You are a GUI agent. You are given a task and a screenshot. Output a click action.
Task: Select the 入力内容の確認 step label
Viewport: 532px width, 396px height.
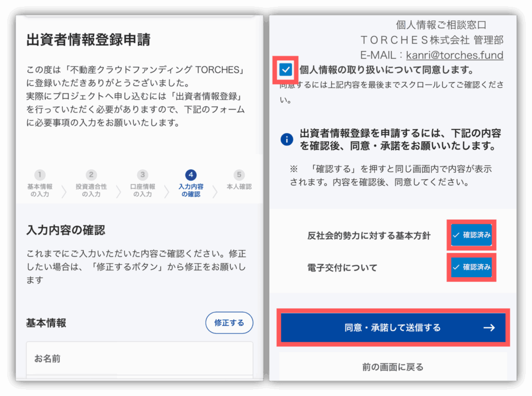(x=191, y=190)
